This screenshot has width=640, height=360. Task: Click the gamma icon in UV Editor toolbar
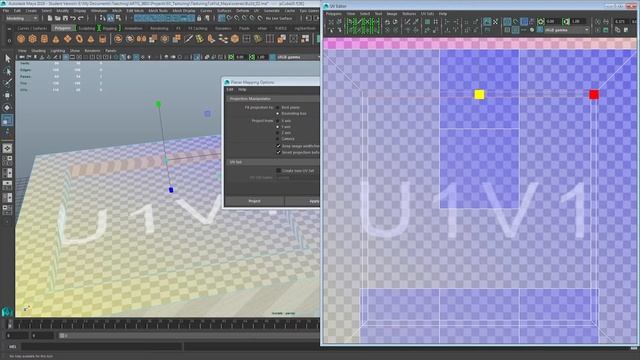[566, 22]
